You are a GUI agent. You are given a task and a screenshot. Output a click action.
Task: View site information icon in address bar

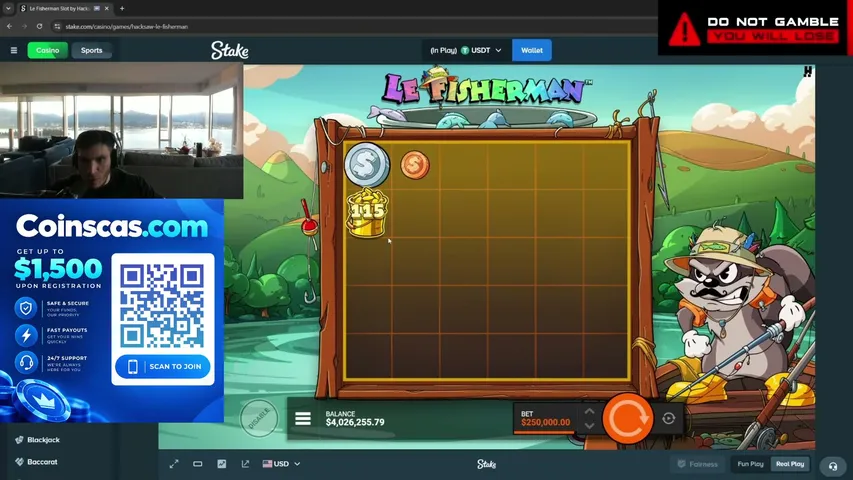[57, 26]
